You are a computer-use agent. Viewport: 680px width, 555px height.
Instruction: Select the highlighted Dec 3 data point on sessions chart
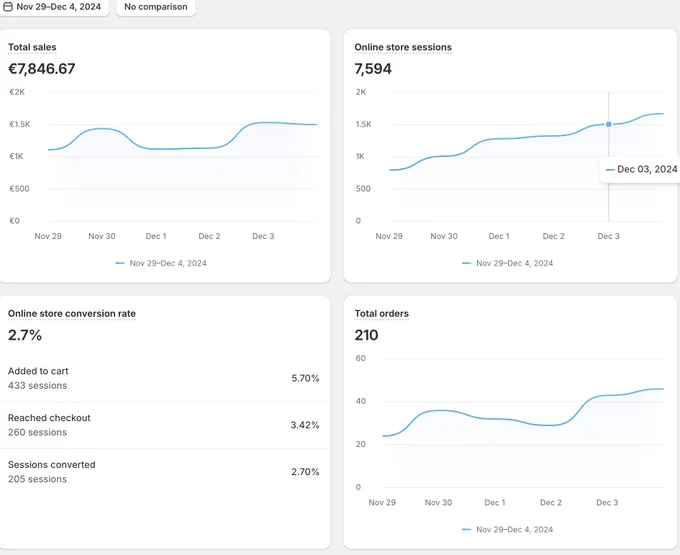click(608, 124)
